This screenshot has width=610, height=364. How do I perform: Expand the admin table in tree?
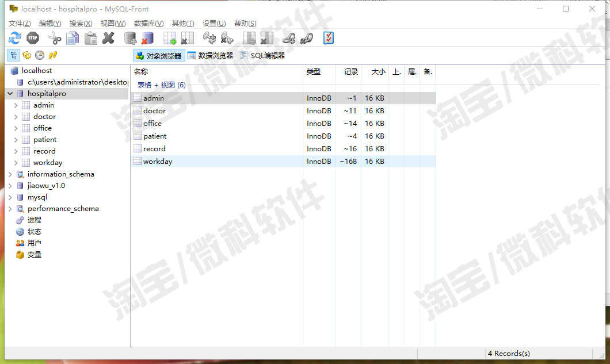pyautogui.click(x=16, y=105)
